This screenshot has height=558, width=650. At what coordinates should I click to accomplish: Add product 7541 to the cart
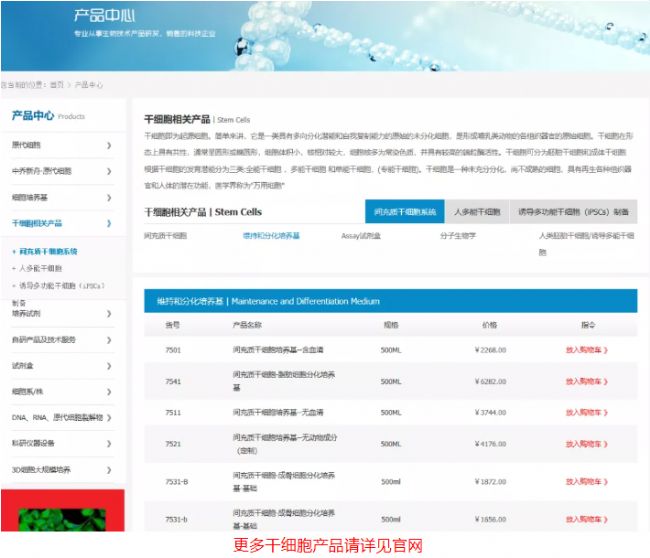(586, 381)
